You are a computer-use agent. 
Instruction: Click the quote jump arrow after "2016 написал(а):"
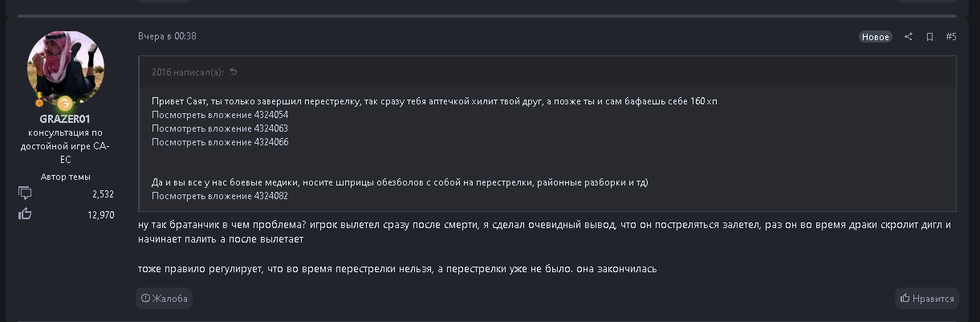[x=234, y=72]
